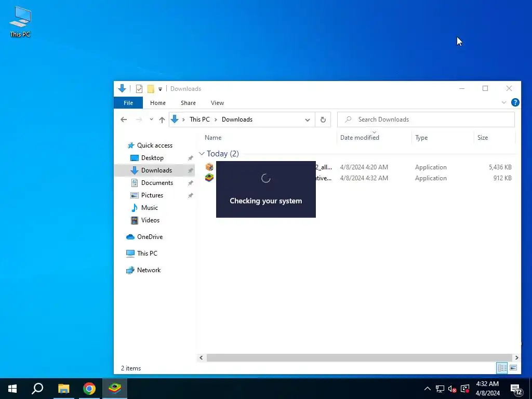Click the horizontal scrollbar left arrow
Viewport: 532px width, 399px height.
(201, 357)
